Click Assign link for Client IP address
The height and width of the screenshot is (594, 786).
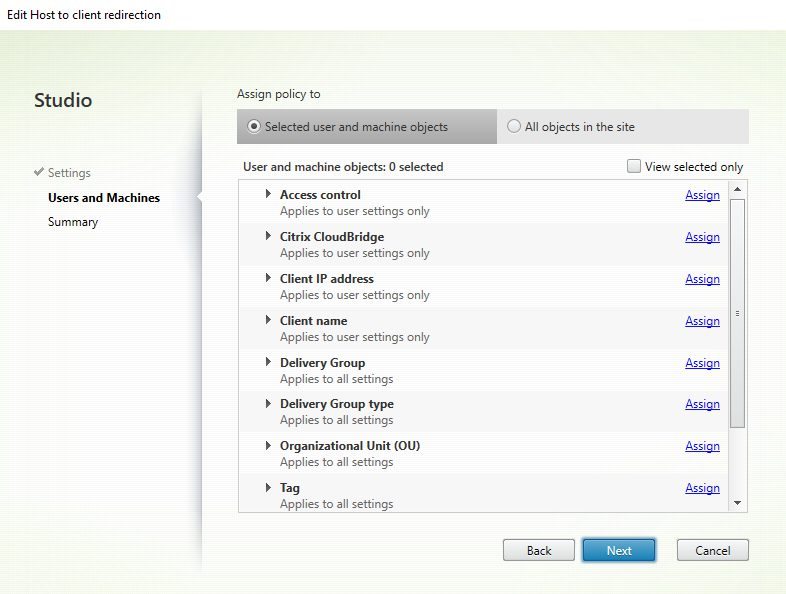pos(702,279)
